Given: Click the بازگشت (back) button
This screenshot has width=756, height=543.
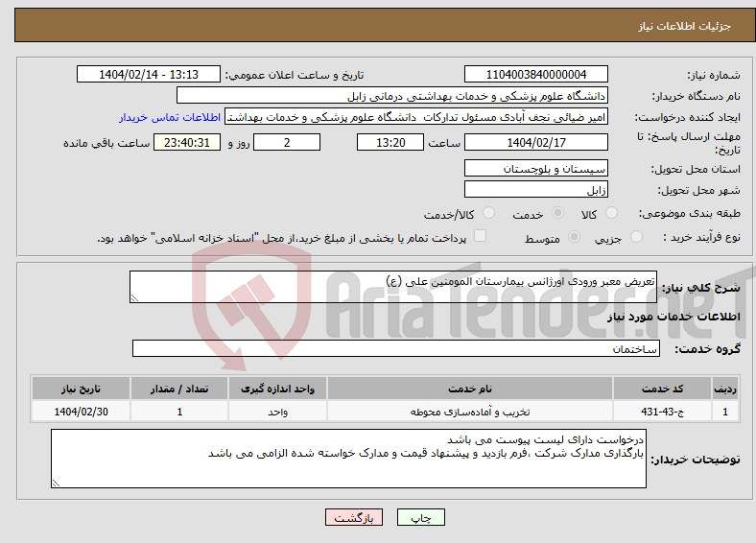Looking at the screenshot, I should coord(354,517).
